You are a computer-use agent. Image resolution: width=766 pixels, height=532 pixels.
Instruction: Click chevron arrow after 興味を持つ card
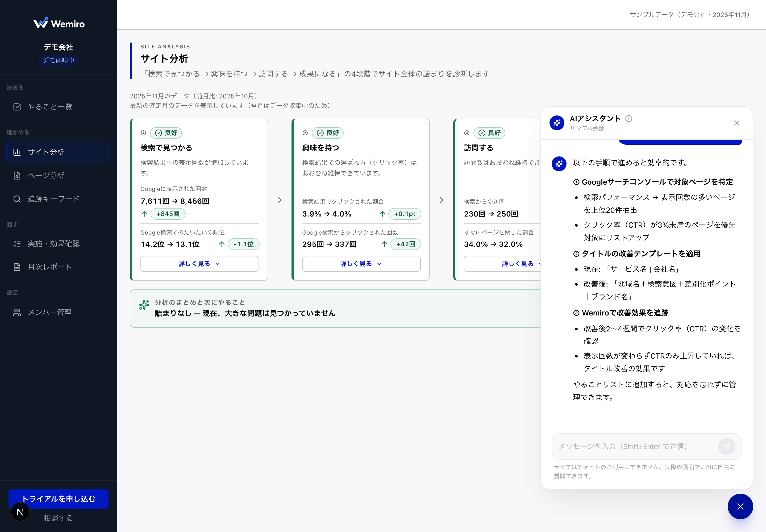(441, 200)
